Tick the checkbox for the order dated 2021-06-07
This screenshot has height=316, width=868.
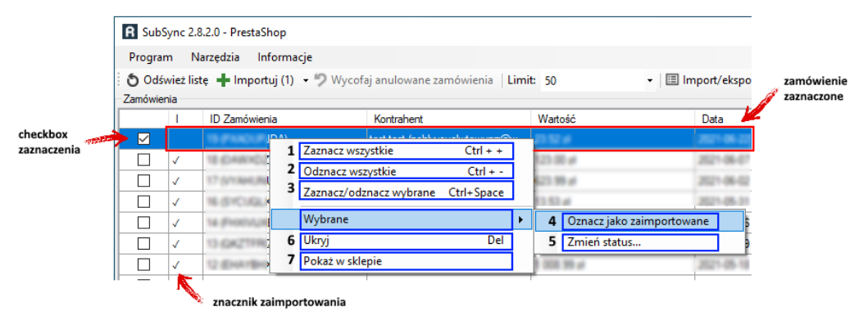[x=143, y=160]
